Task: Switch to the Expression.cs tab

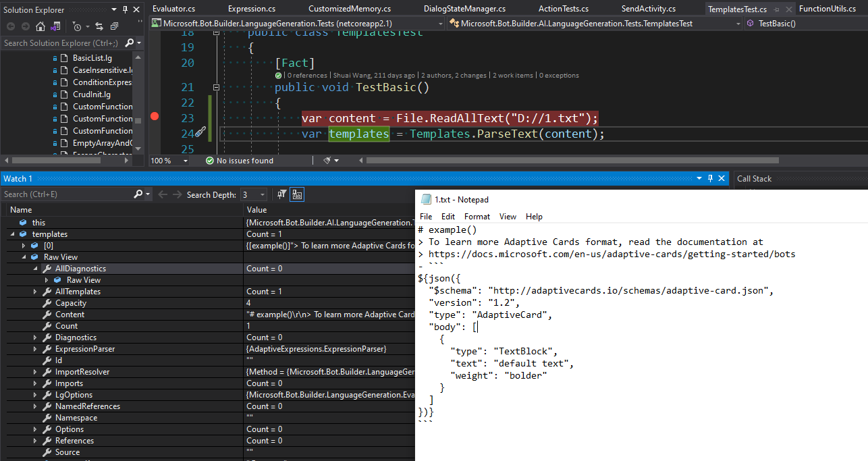Action: [x=251, y=9]
